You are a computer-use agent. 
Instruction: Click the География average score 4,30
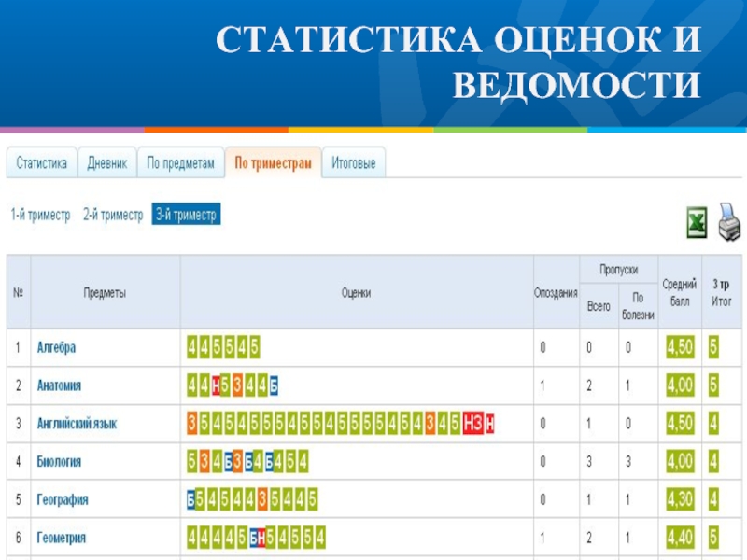coord(680,499)
